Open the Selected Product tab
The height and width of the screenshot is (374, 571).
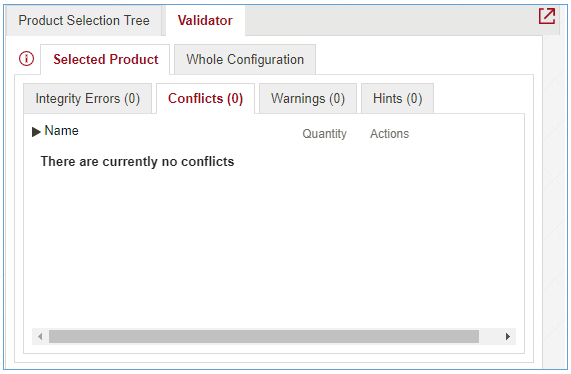pyautogui.click(x=105, y=59)
